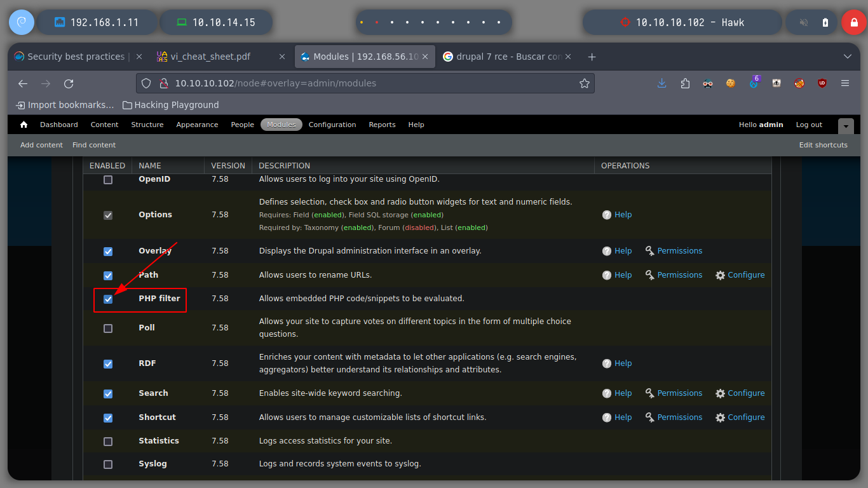Click the hacker goggles extension icon

pos(708,83)
